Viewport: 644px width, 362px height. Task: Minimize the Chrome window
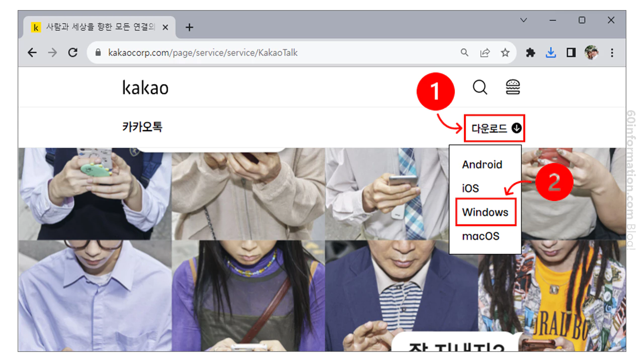click(x=553, y=20)
